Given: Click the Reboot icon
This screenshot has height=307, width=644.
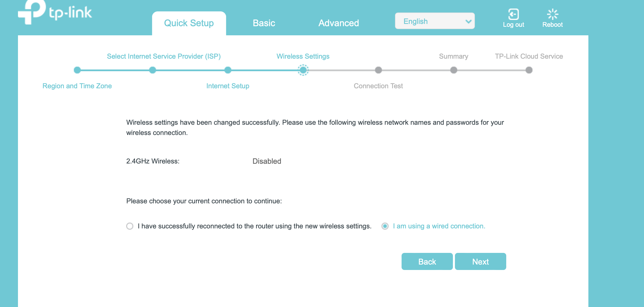Looking at the screenshot, I should [x=552, y=14].
